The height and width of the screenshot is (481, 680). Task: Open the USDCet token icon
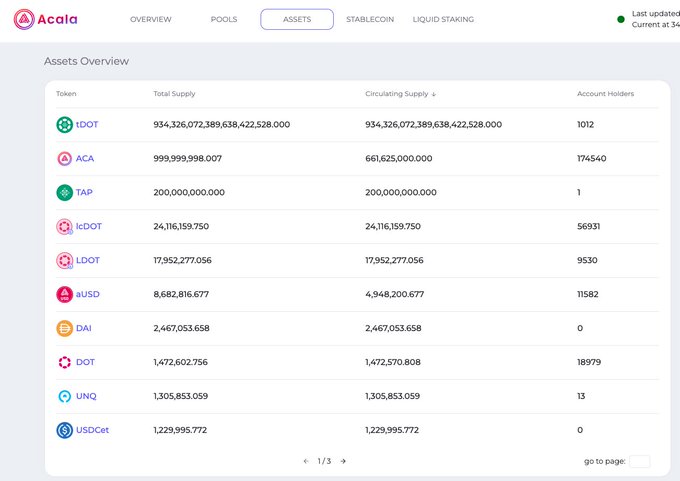coord(65,430)
